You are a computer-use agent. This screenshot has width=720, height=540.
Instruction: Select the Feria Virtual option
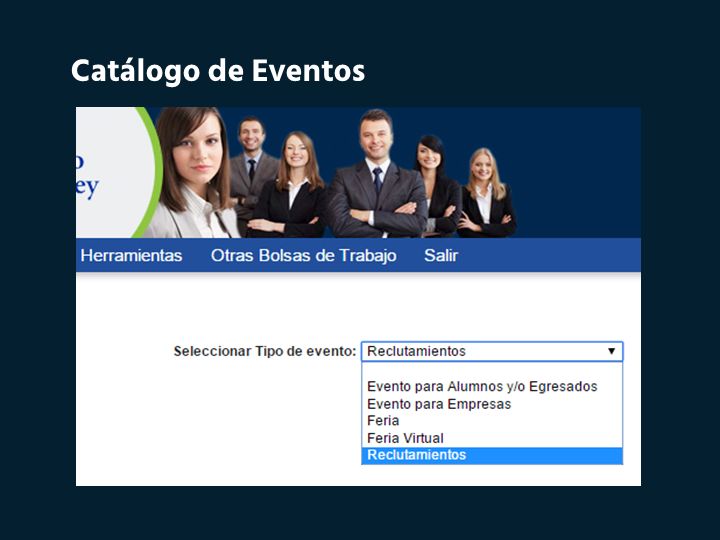click(x=492, y=438)
